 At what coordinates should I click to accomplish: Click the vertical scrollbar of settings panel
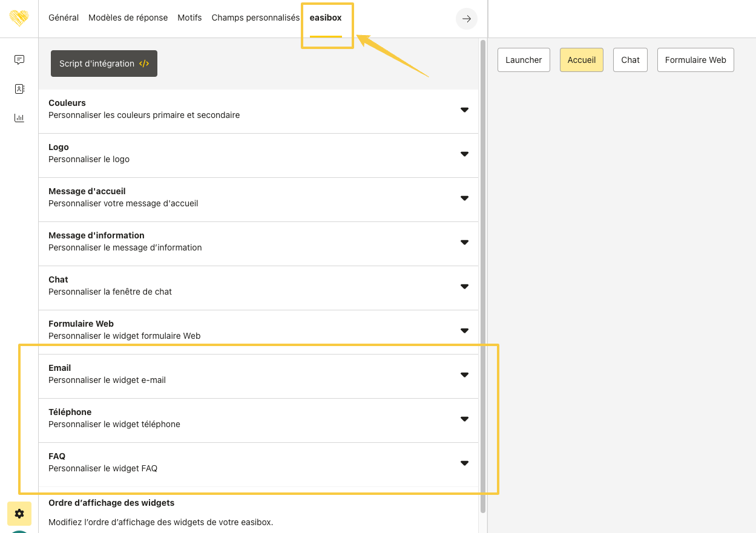482,272
